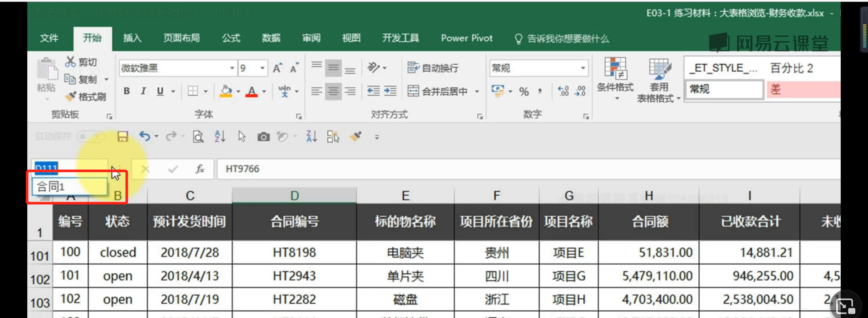Select the Format Painter tool
This screenshot has height=318, width=868.
click(85, 96)
